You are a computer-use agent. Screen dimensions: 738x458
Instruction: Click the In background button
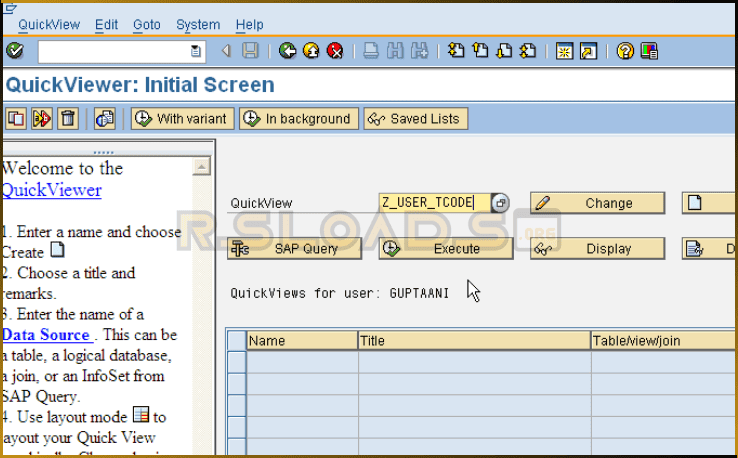tap(299, 119)
